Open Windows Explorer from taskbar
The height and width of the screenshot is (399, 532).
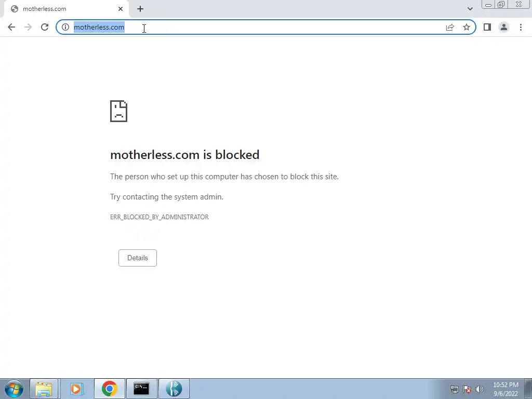44,389
